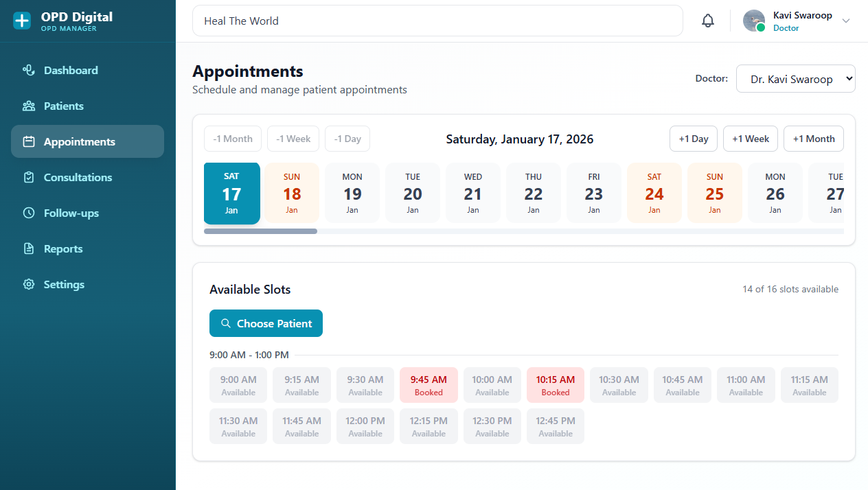Viewport: 868px width, 490px height.
Task: Click the Dashboard stethoscope icon
Action: (x=29, y=70)
